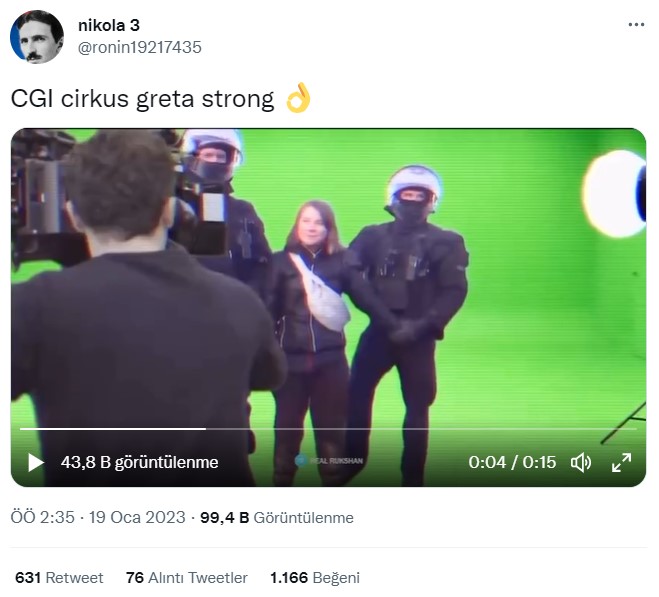The image size is (659, 597).
Task: Open the three-dot more options menu
Action: pos(636,25)
